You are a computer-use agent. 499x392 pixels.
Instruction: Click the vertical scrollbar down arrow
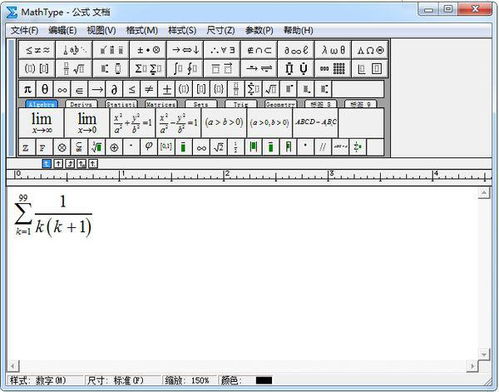[x=484, y=354]
